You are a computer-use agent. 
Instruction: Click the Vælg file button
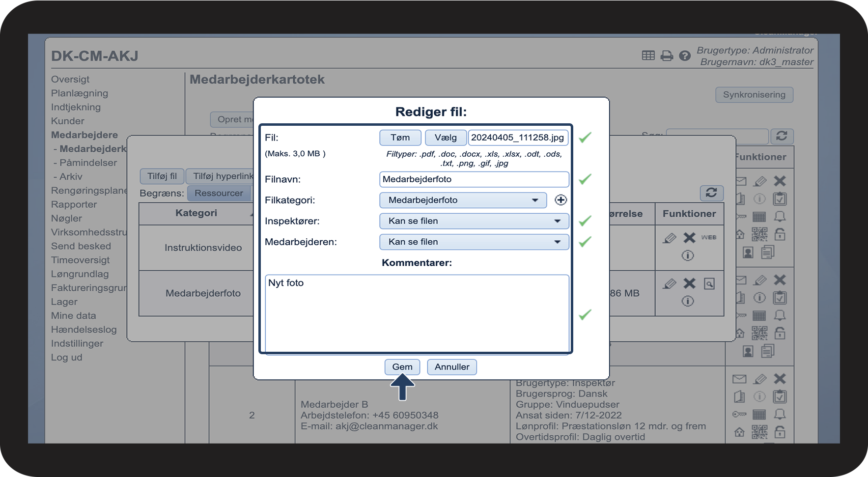tap(446, 138)
